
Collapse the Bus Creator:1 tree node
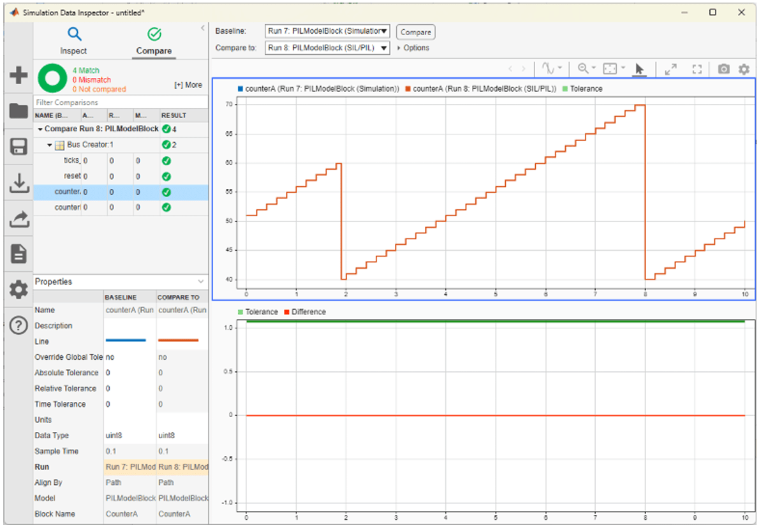click(50, 144)
